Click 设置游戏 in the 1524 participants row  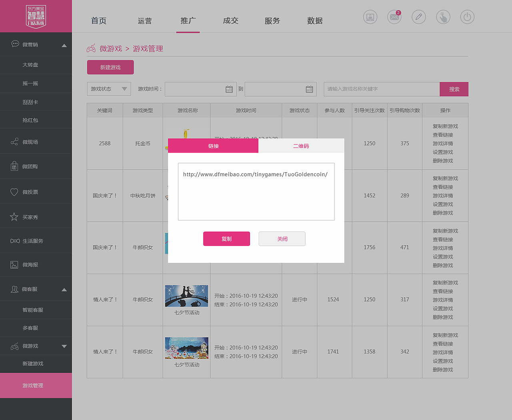click(443, 309)
